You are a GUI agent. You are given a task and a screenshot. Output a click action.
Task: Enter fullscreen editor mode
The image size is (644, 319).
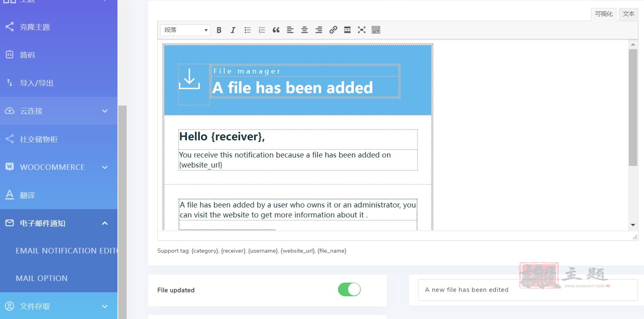[362, 30]
